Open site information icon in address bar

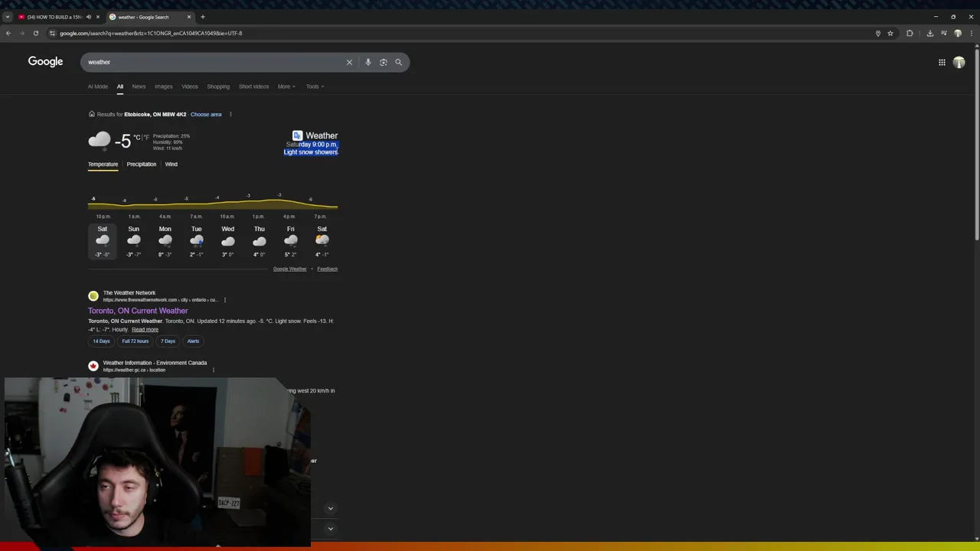click(x=52, y=33)
